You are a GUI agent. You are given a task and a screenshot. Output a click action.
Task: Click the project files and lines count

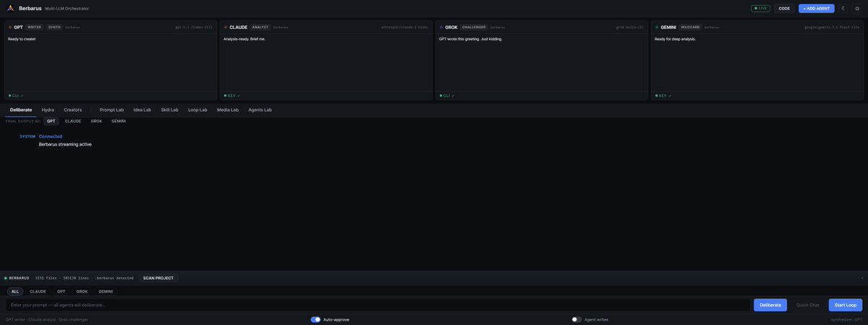click(x=62, y=278)
